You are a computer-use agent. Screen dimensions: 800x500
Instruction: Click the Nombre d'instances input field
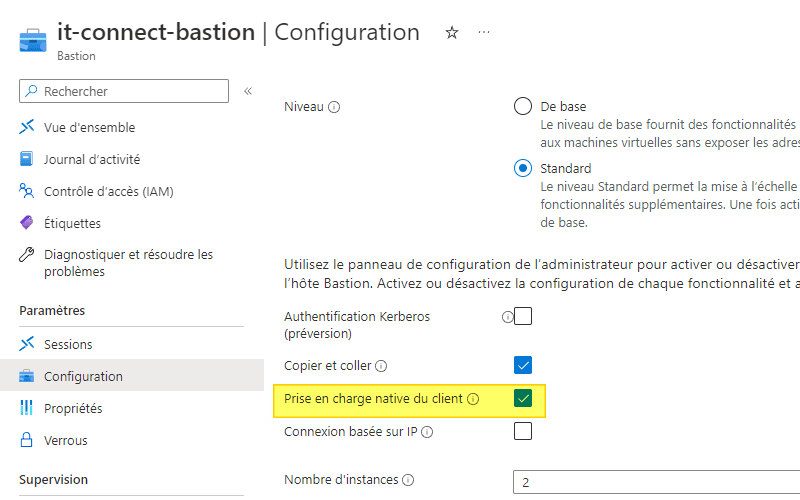pyautogui.click(x=655, y=482)
